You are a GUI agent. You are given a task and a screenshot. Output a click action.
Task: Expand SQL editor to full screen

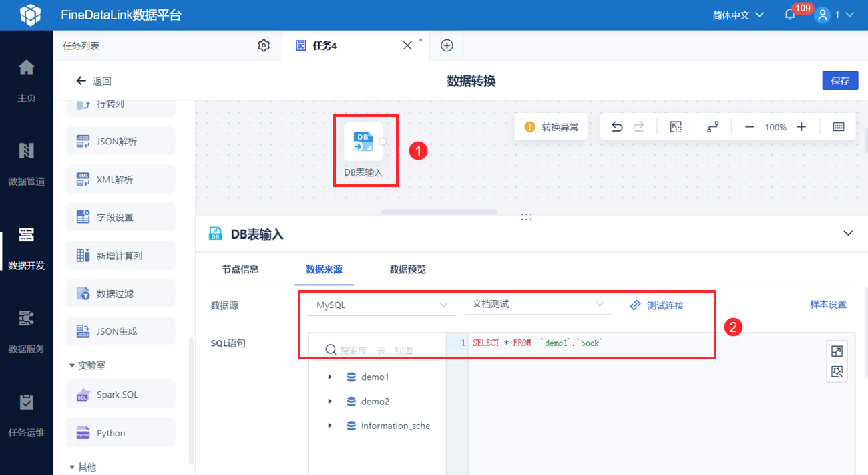(x=837, y=351)
